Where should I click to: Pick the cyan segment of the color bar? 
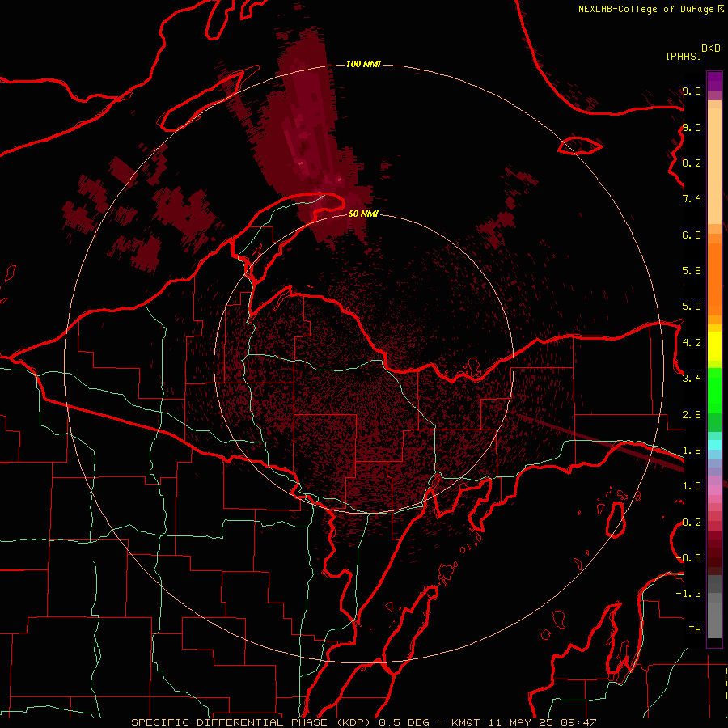pos(714,445)
